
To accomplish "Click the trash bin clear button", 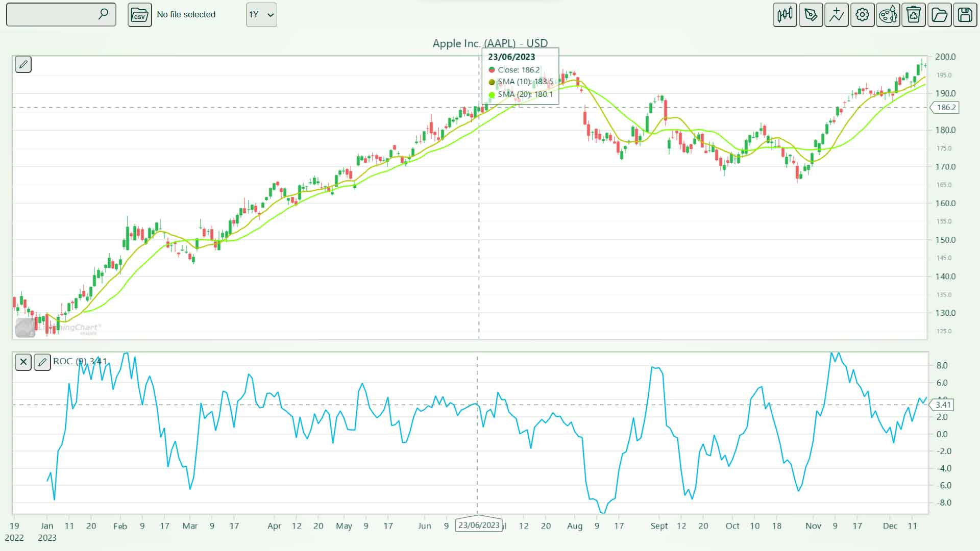I will tap(914, 14).
